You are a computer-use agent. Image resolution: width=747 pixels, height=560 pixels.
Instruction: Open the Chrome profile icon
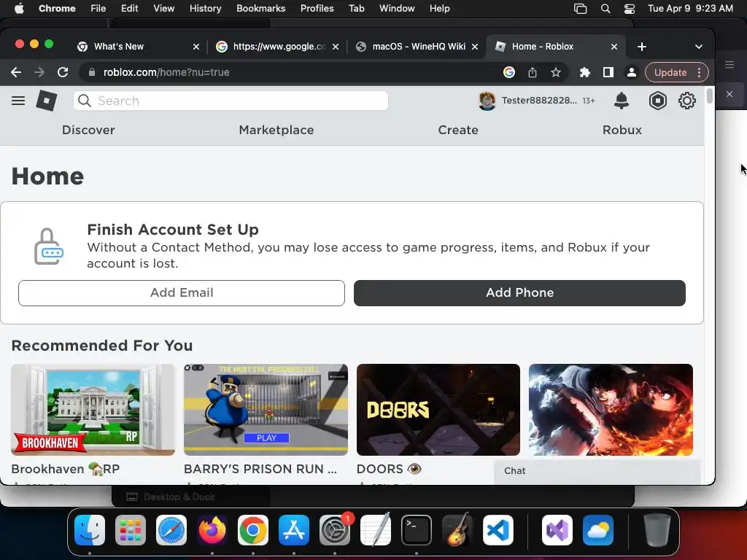631,72
